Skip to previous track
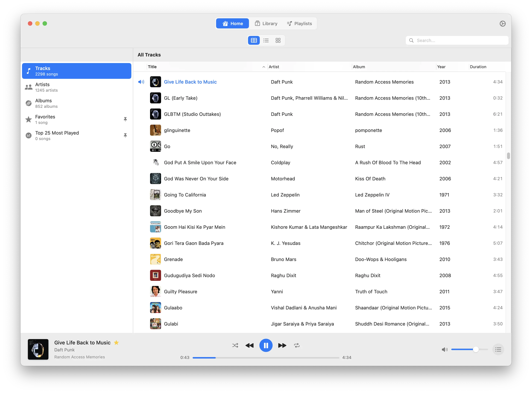Image resolution: width=532 pixels, height=393 pixels. [x=249, y=345]
